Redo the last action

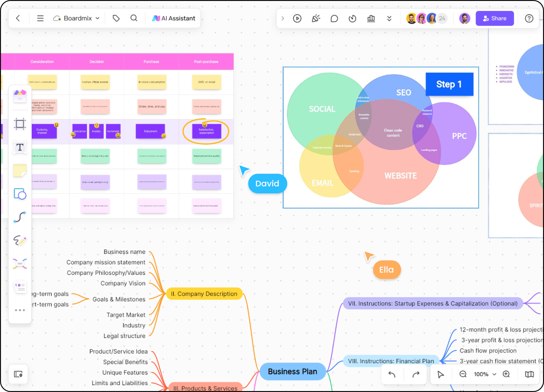coord(416,375)
